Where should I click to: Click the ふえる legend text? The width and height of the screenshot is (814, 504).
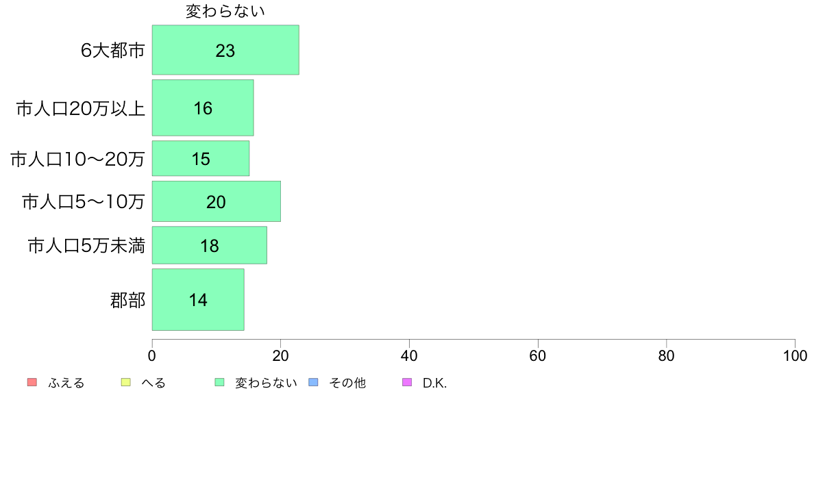(66, 383)
